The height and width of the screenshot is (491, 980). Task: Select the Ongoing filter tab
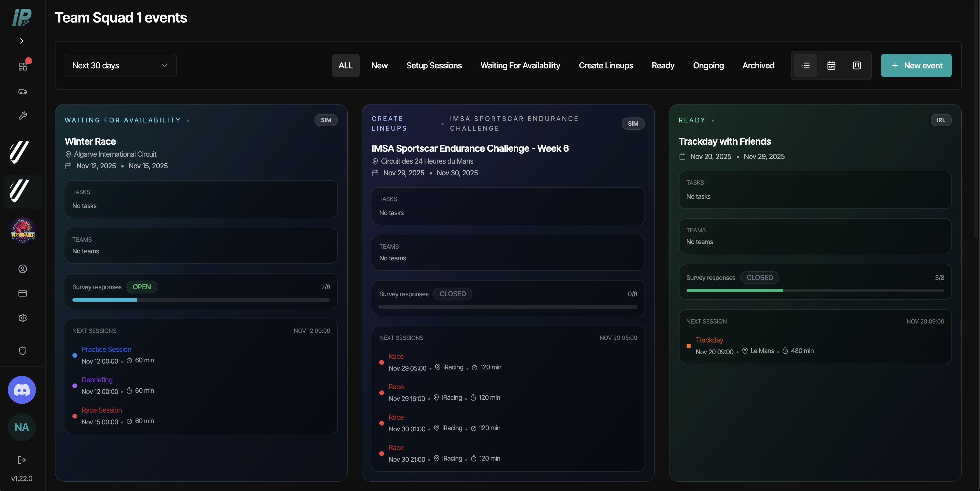tap(708, 65)
